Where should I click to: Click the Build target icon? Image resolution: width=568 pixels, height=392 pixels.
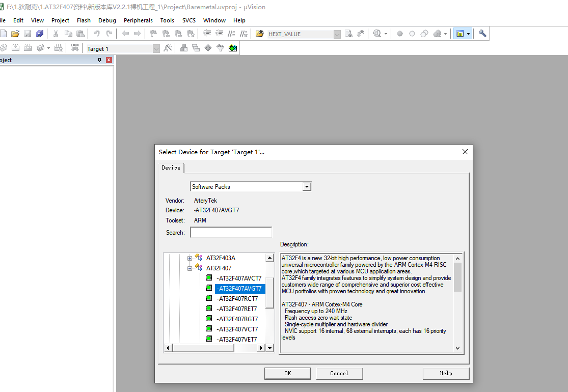click(x=16, y=48)
